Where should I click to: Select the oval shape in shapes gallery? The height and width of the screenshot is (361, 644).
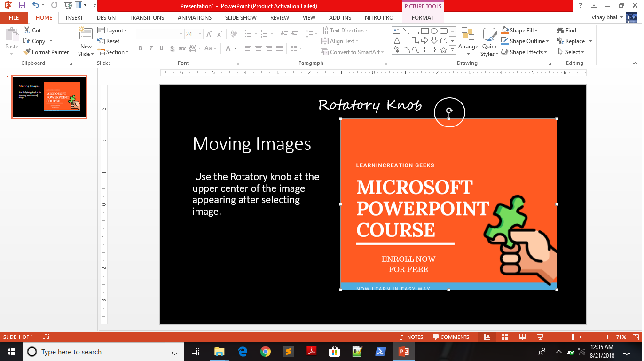pyautogui.click(x=434, y=31)
